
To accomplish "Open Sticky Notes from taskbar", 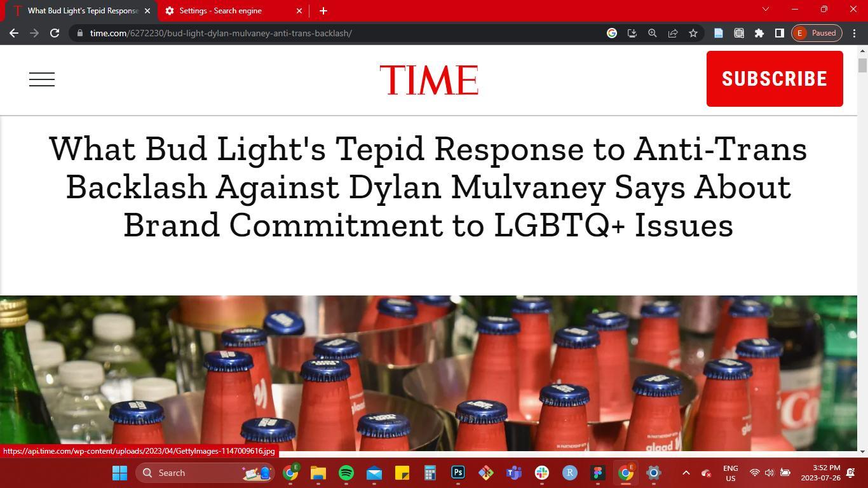I will pos(402,473).
